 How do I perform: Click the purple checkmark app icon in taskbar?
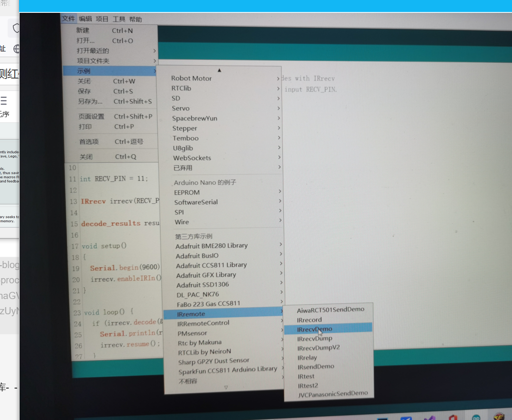[x=429, y=417]
